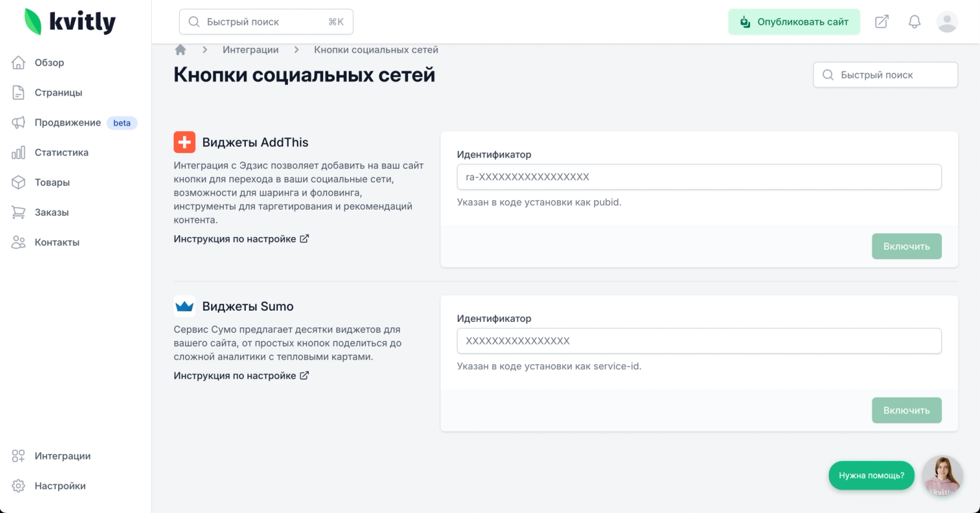980x513 pixels.
Task: Click the Статистика bar chart icon
Action: tap(19, 153)
